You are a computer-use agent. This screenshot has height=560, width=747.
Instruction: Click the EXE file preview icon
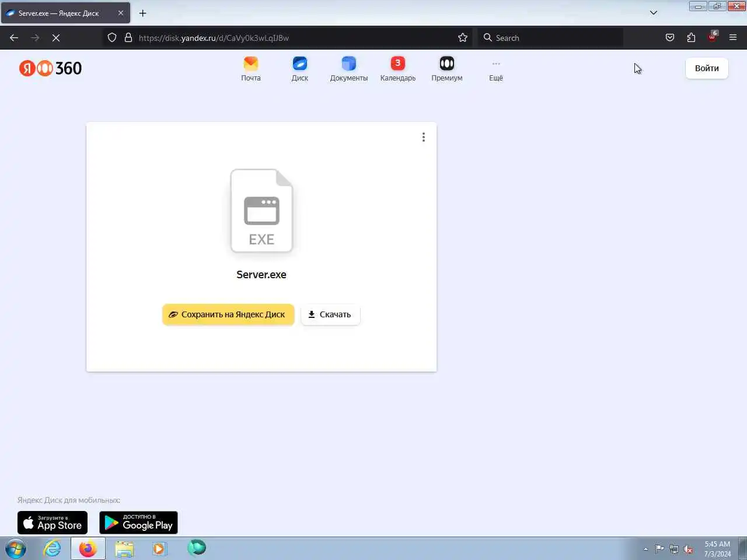[x=261, y=211]
